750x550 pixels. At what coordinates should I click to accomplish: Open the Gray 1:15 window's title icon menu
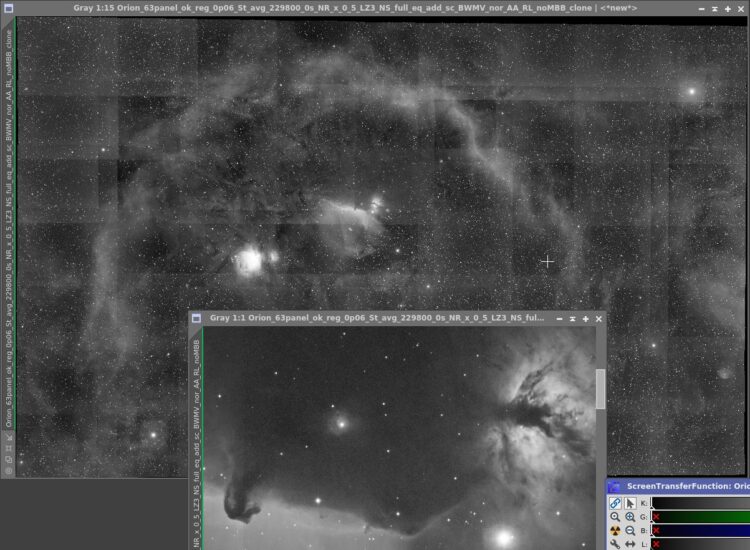tap(8, 8)
